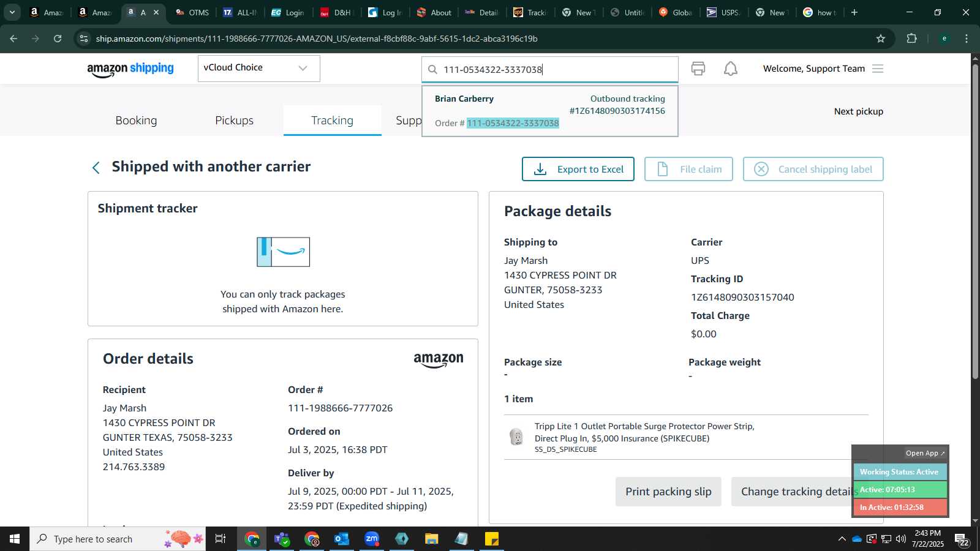Screen dimensions: 980x551
Task: Open the Chrome three-dot menu
Action: [967, 39]
